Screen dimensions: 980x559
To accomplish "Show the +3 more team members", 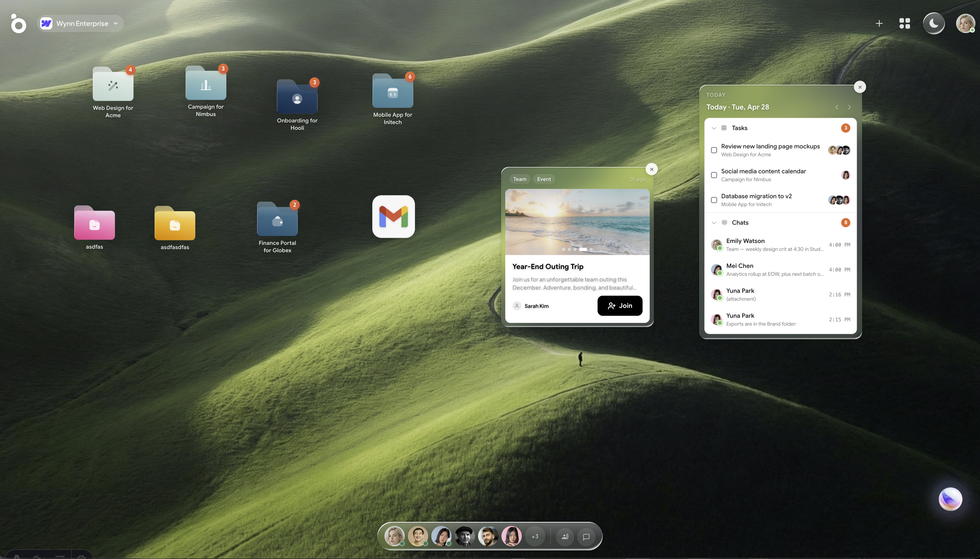I will [535, 536].
